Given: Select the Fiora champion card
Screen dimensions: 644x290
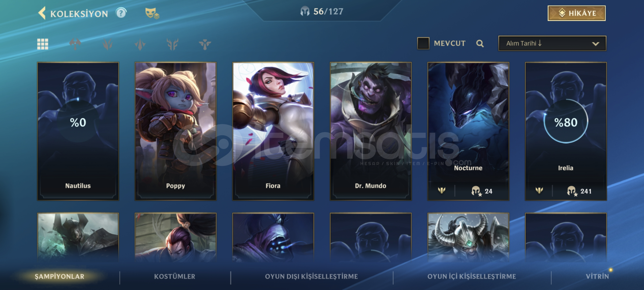Looking at the screenshot, I should click(273, 131).
